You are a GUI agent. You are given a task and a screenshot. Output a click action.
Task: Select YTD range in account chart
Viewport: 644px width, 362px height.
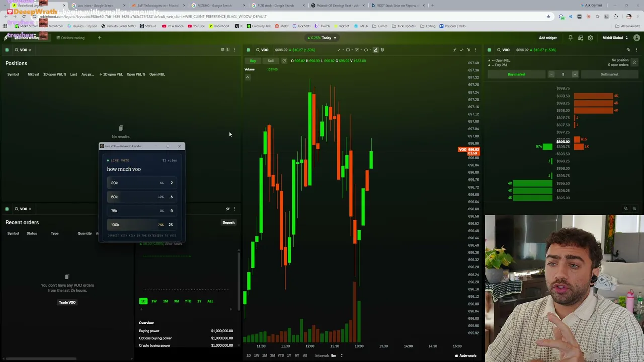(x=188, y=301)
